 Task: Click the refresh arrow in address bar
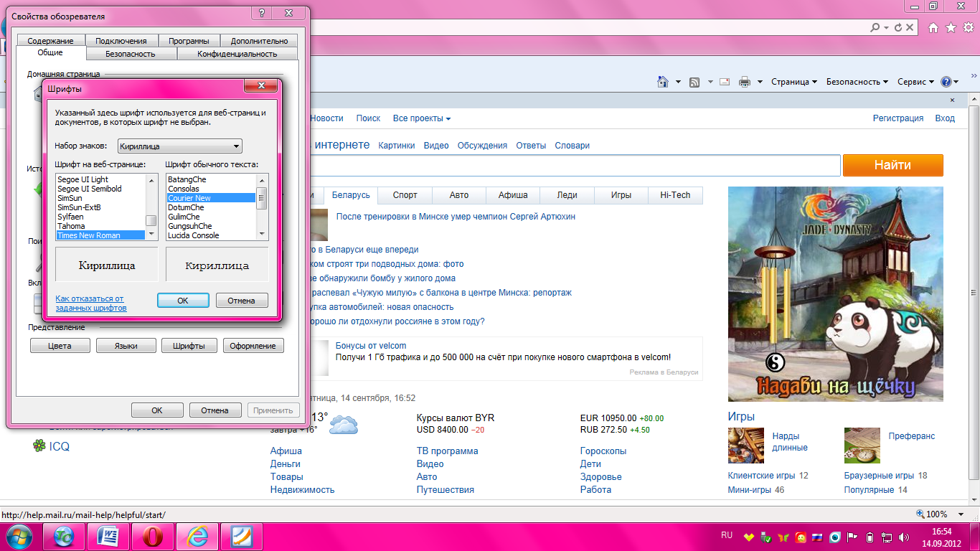pos(898,27)
